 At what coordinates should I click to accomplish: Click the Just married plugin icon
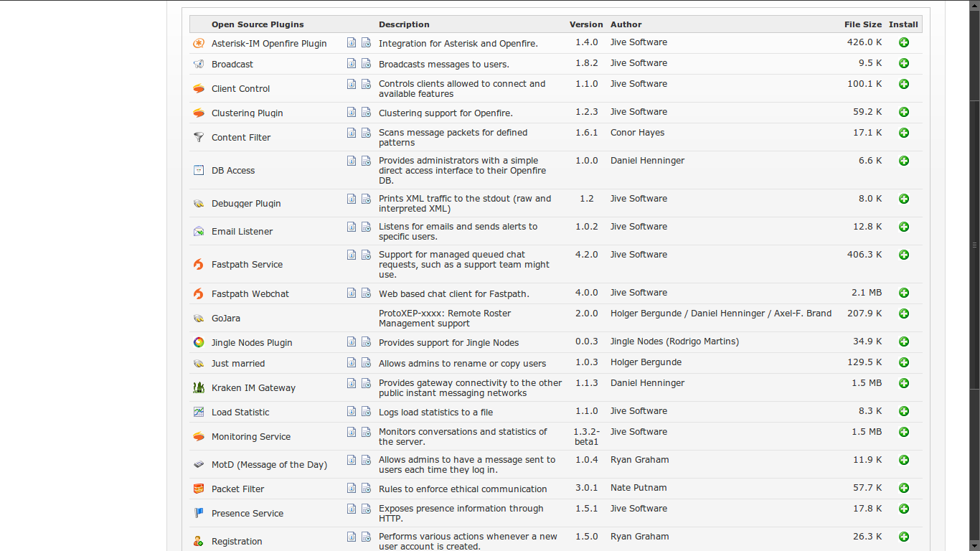(199, 364)
